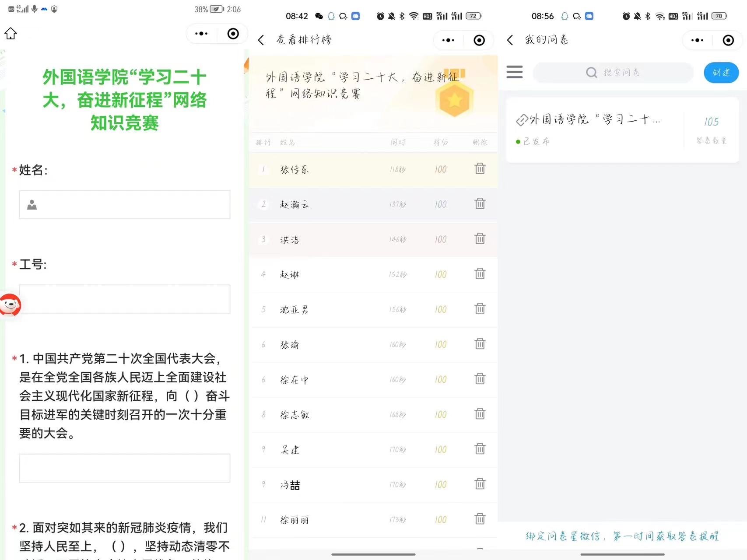Click the 姓名 input field
The image size is (747, 560).
tap(125, 205)
